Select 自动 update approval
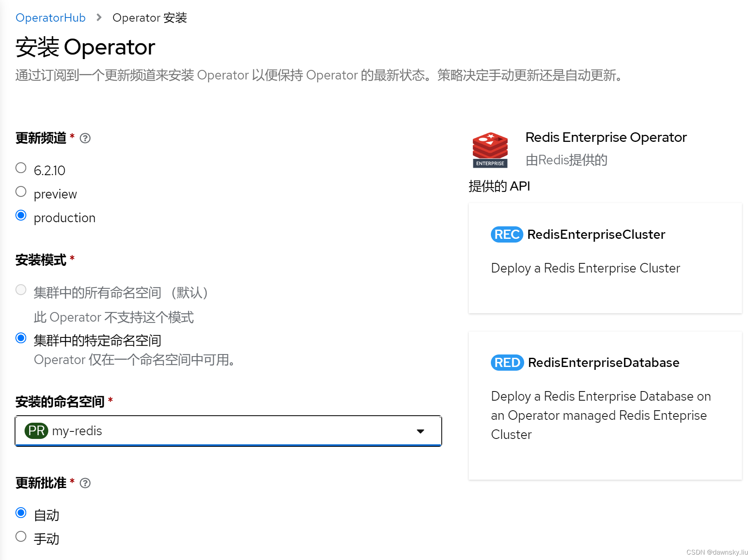754x560 pixels. pos(21,513)
